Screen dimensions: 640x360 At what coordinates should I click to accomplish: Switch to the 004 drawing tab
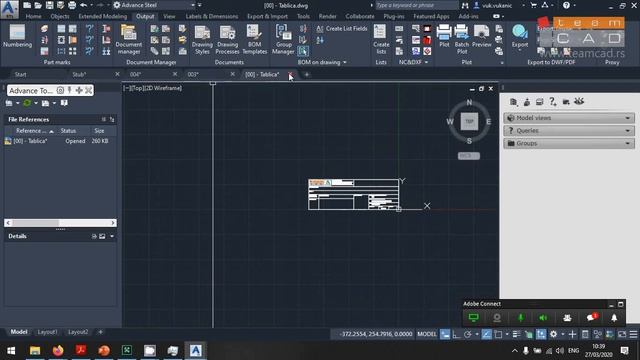pos(136,74)
